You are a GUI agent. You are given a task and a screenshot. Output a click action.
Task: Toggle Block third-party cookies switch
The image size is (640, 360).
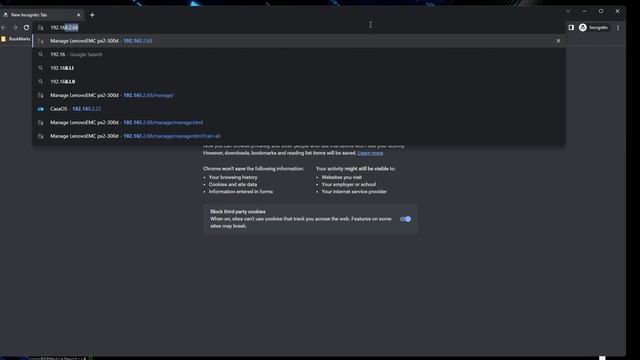coord(405,219)
